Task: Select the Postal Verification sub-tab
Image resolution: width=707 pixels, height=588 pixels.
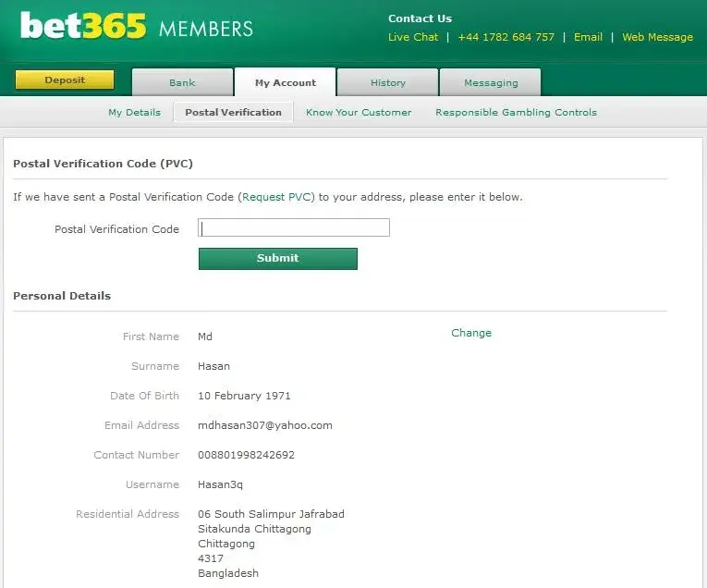Action: coord(233,112)
